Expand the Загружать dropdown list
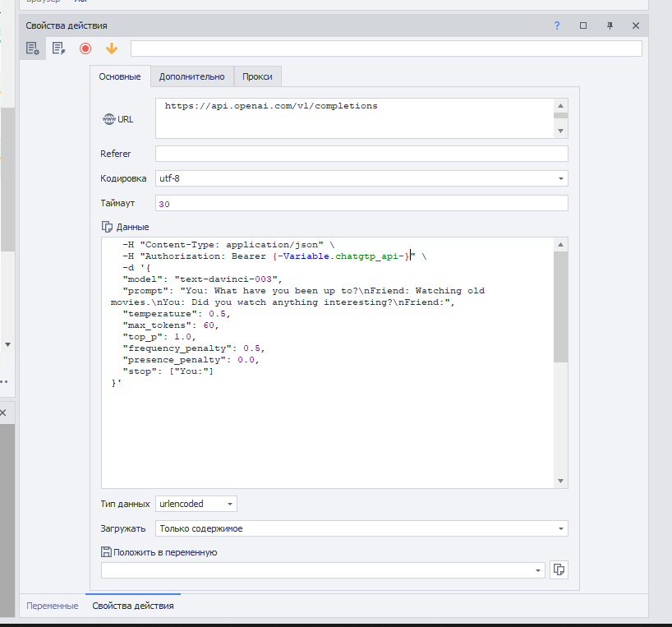Image resolution: width=672 pixels, height=627 pixels. pos(560,528)
